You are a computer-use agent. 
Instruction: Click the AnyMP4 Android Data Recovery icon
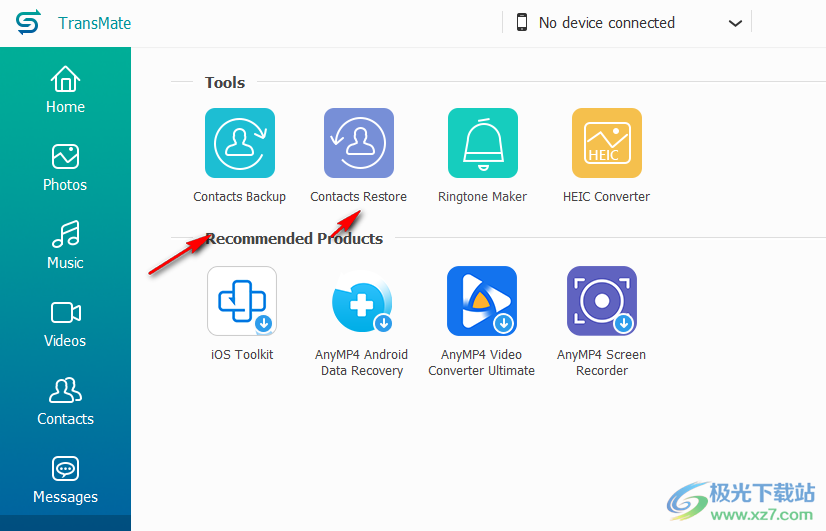pyautogui.click(x=362, y=301)
